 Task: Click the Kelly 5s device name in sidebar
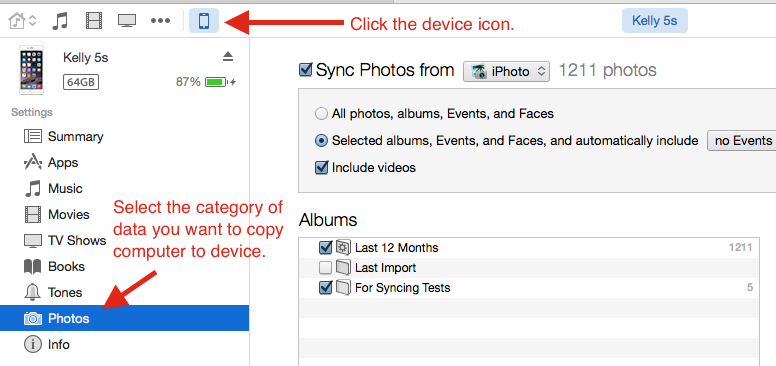86,57
